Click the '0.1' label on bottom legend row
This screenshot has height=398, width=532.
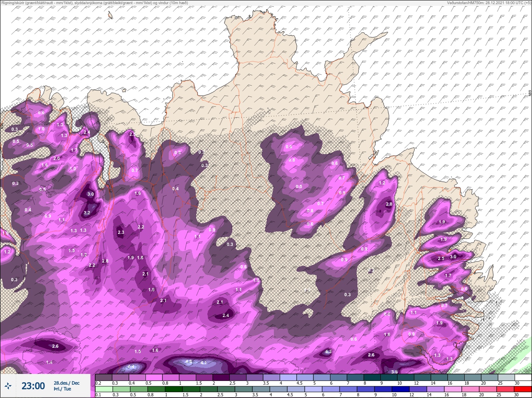98,395
